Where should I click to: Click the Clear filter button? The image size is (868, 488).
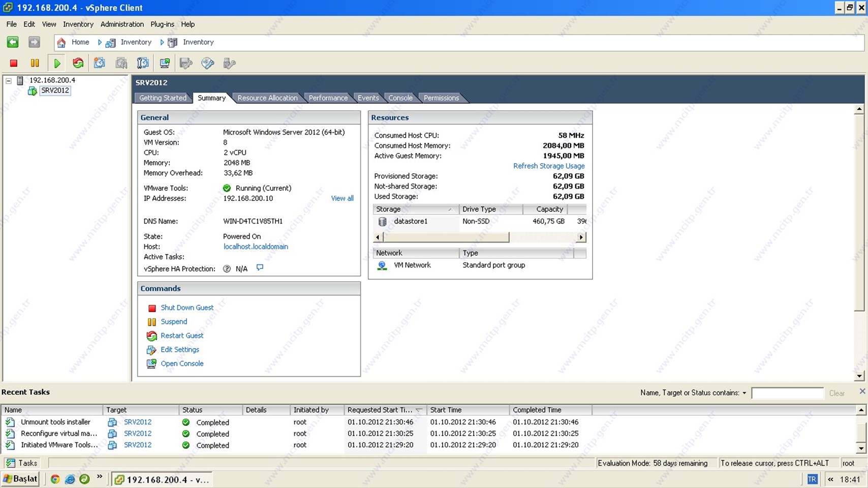[x=836, y=393]
